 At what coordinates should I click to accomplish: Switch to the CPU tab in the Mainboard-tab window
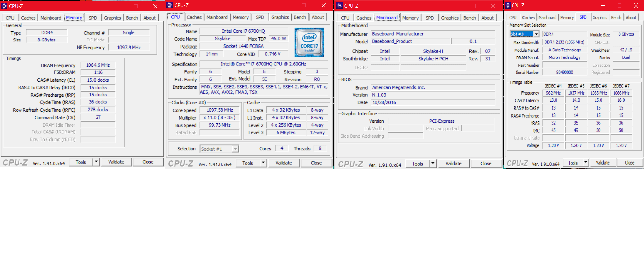click(x=345, y=18)
